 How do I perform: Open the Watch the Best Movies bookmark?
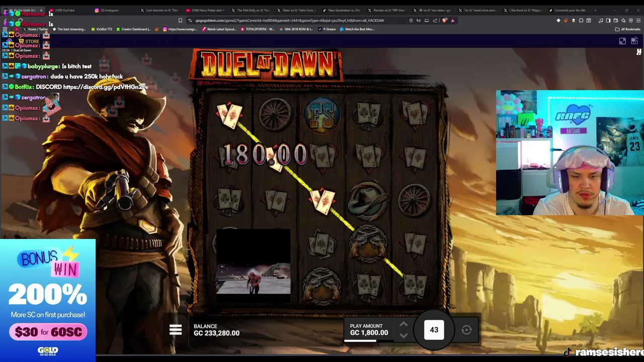coord(357,29)
